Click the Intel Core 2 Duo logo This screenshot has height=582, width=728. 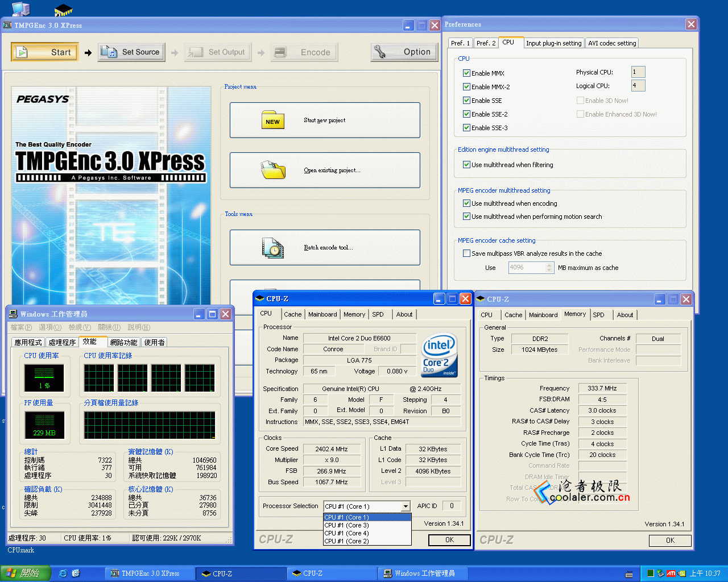coord(439,355)
